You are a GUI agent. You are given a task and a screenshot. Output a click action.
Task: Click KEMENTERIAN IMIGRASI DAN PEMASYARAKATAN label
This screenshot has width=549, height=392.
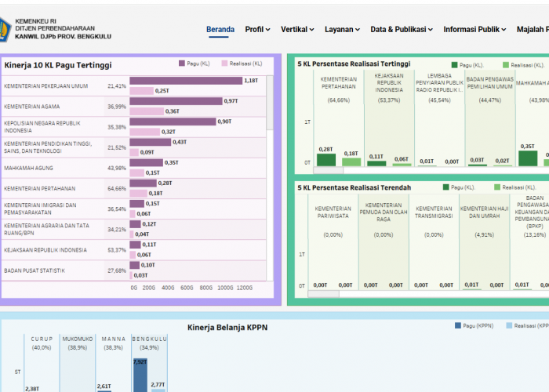click(x=40, y=209)
